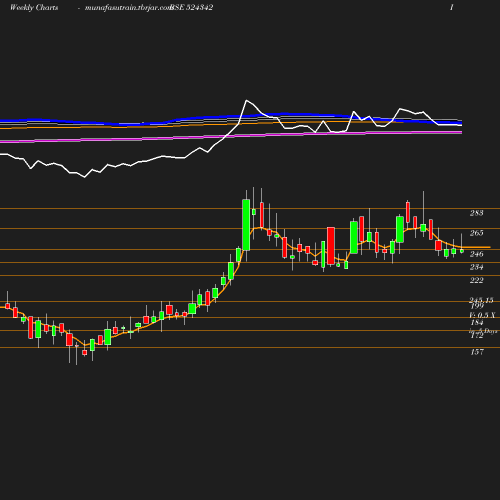Image resolution: width=500 pixels, height=500 pixels.
Task: Click the munafasutra website label in header
Action: (x=128, y=8)
